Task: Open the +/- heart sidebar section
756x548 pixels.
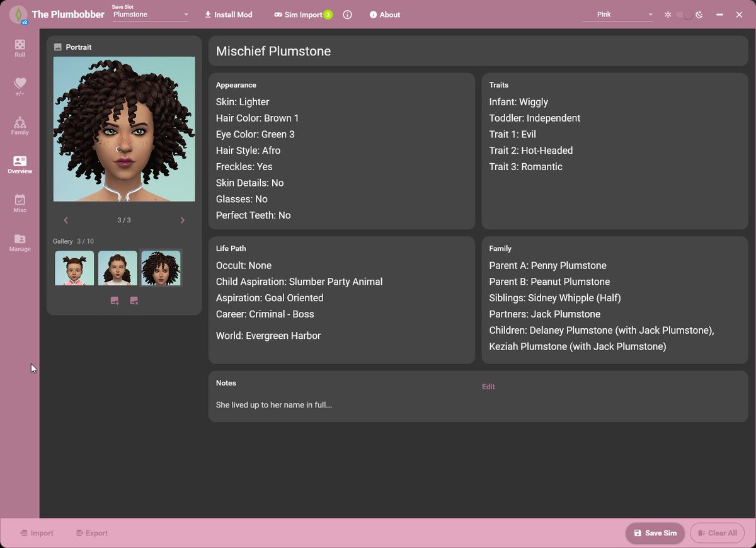Action: pos(20,87)
